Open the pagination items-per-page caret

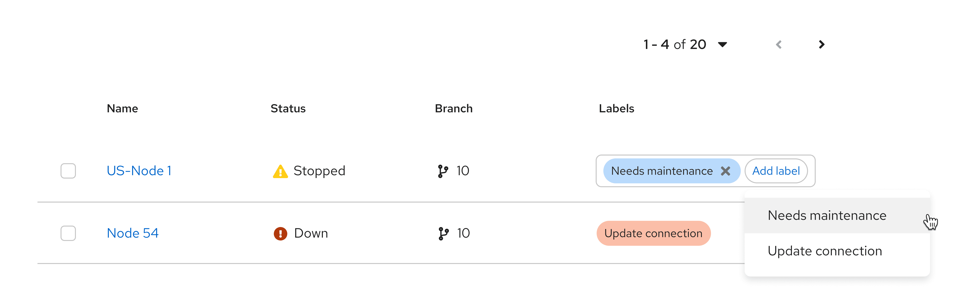(x=723, y=44)
